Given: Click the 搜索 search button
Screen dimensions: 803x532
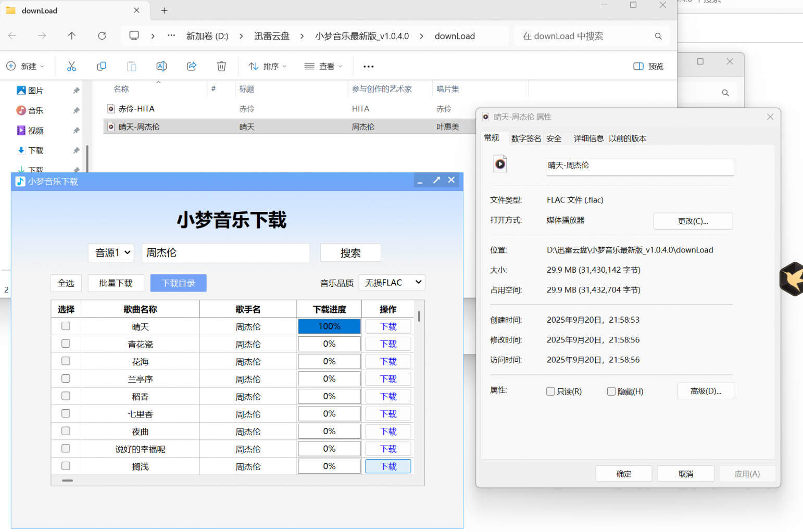Looking at the screenshot, I should tap(350, 253).
